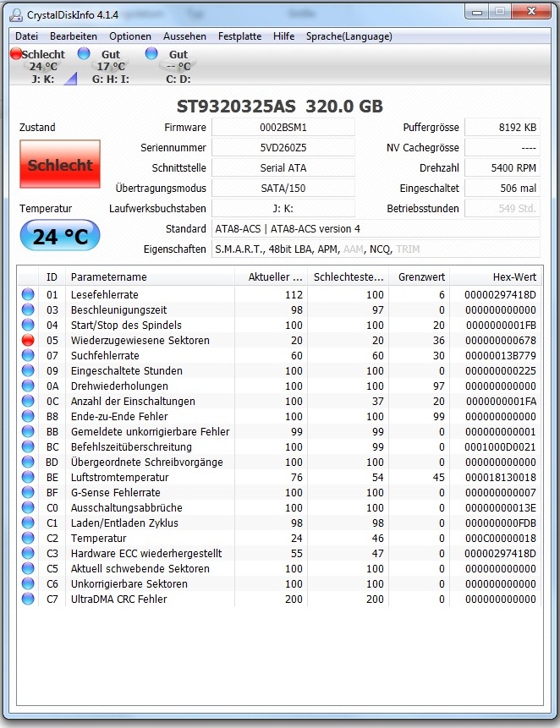Click the Schnittstelle field Serial ATA
The width and height of the screenshot is (560, 728).
(283, 167)
